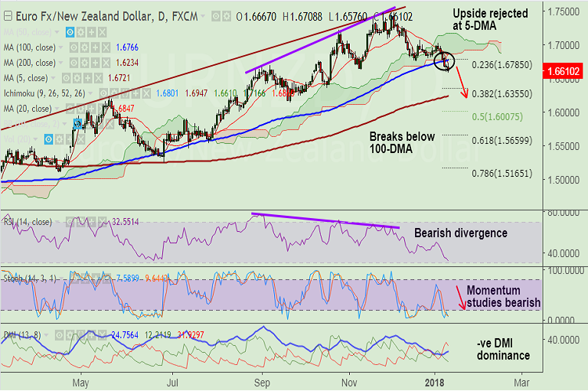
Task: Click the plus icon beside MA (5, close)
Action: point(87,78)
